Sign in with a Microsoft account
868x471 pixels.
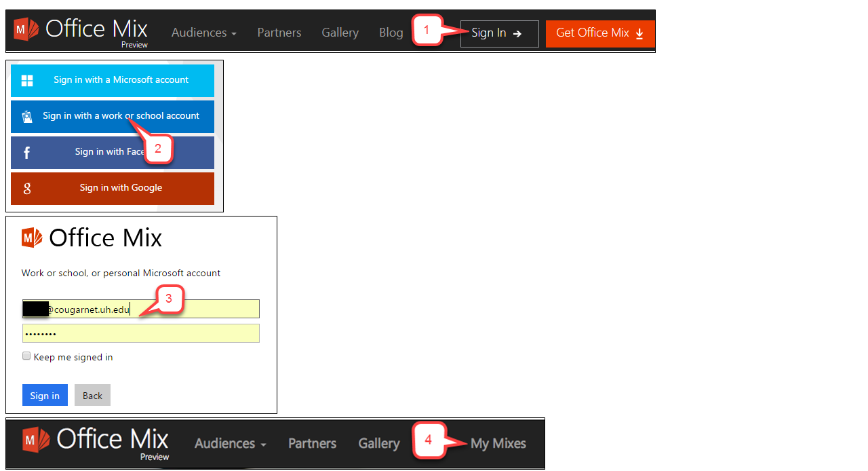[x=113, y=80]
